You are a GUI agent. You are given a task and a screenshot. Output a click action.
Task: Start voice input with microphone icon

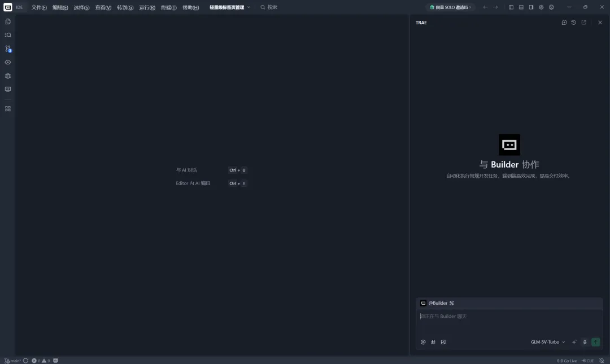point(585,342)
